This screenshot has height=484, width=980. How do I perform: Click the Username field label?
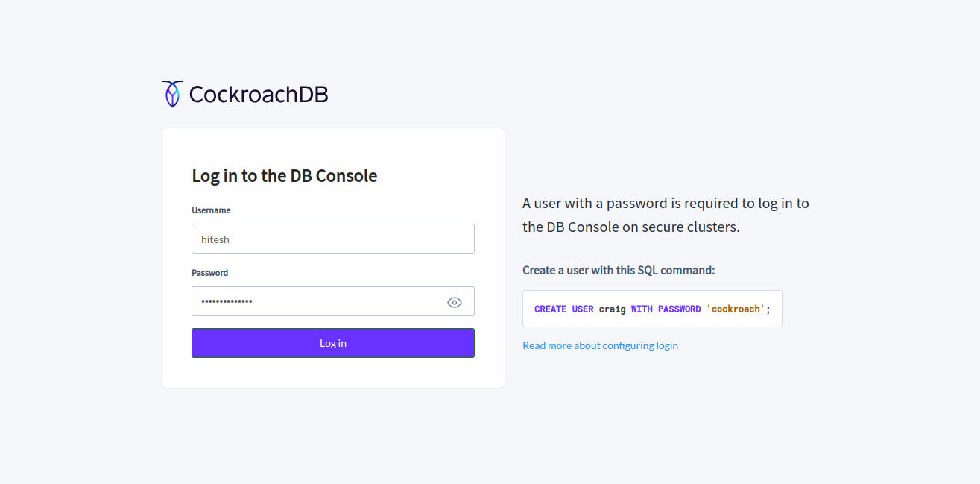coord(211,210)
